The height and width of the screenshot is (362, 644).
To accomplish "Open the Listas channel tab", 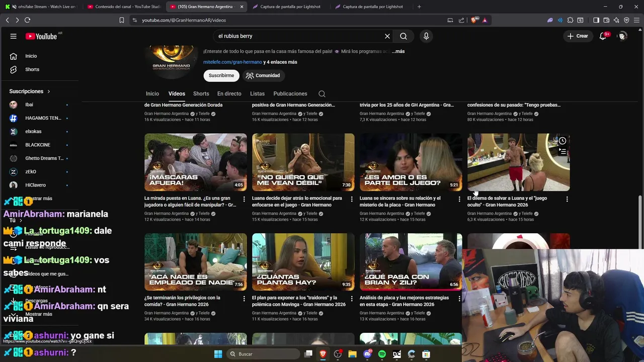I will point(257,94).
